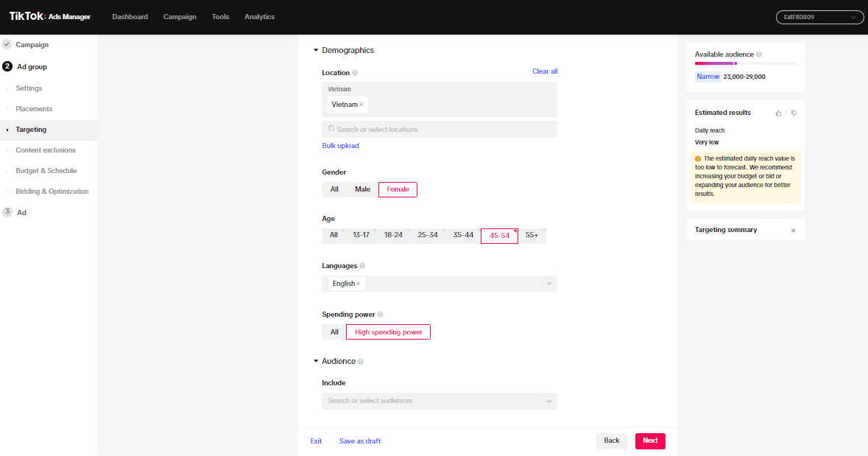
Task: Toggle the 18-24 age range
Action: (x=394, y=236)
